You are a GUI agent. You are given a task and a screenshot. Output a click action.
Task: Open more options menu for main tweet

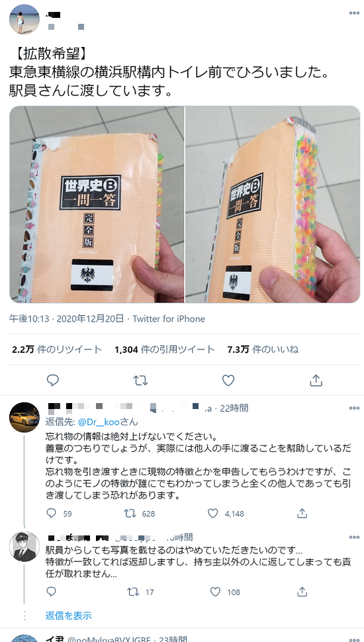coord(354,13)
